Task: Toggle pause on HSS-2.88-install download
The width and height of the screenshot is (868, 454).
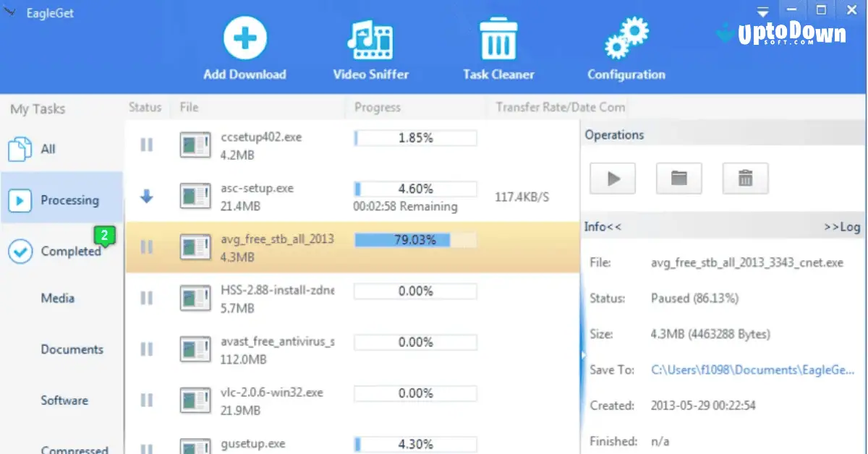Action: click(x=147, y=299)
